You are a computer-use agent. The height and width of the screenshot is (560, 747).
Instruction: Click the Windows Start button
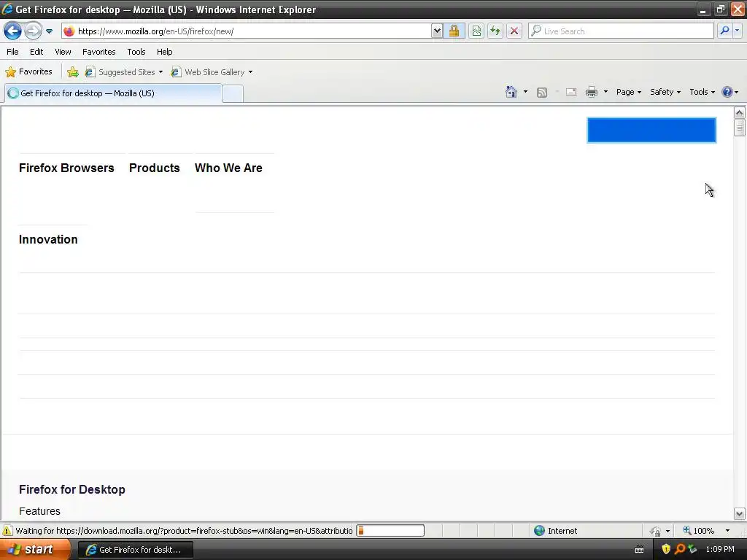(35, 550)
